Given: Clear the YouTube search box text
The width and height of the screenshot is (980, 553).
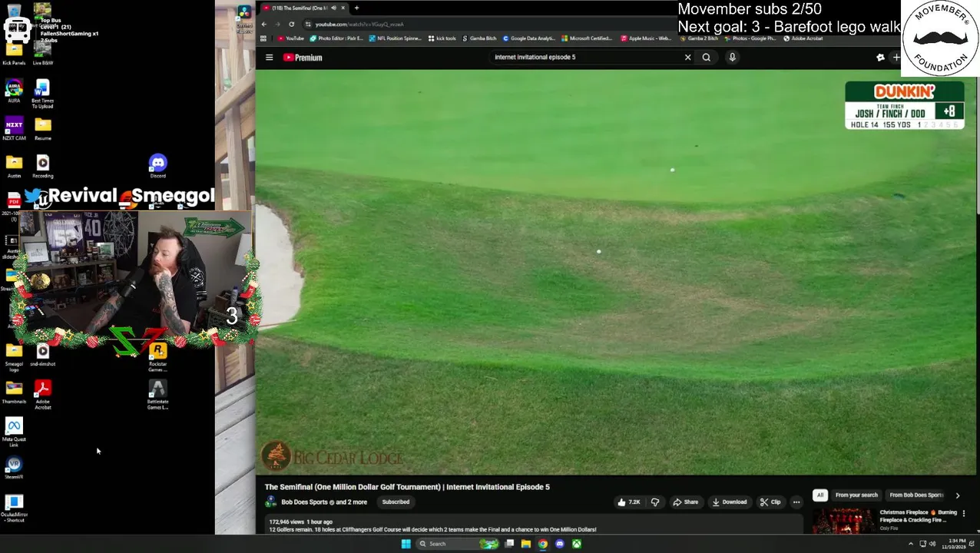Looking at the screenshot, I should (x=687, y=57).
